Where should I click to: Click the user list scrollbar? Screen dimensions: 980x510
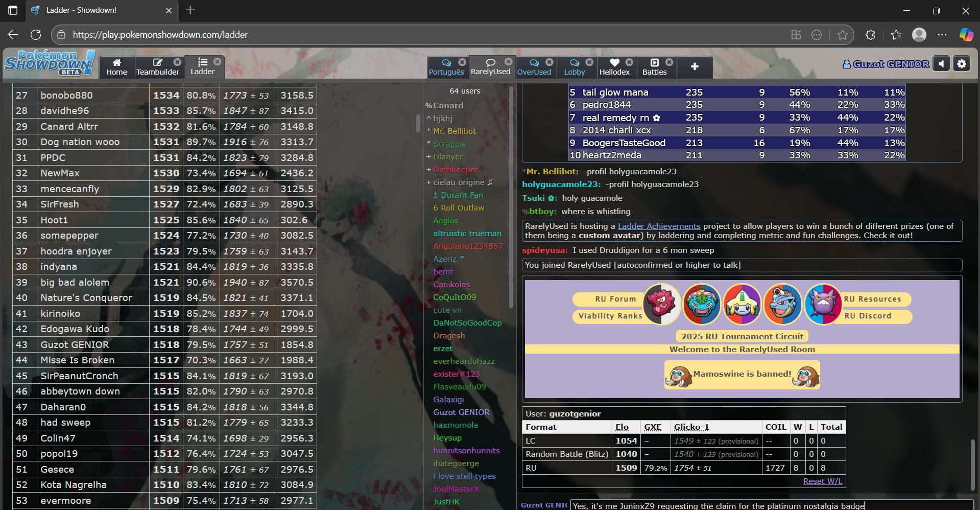511,204
